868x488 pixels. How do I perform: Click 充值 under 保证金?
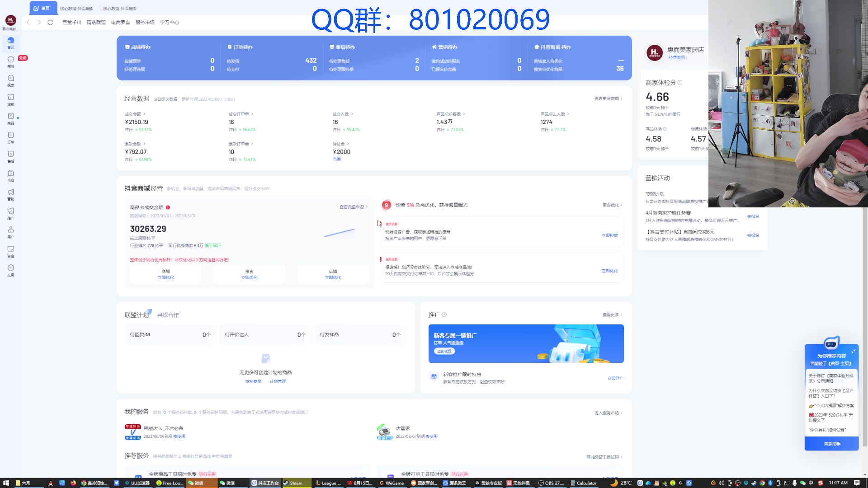point(336,159)
